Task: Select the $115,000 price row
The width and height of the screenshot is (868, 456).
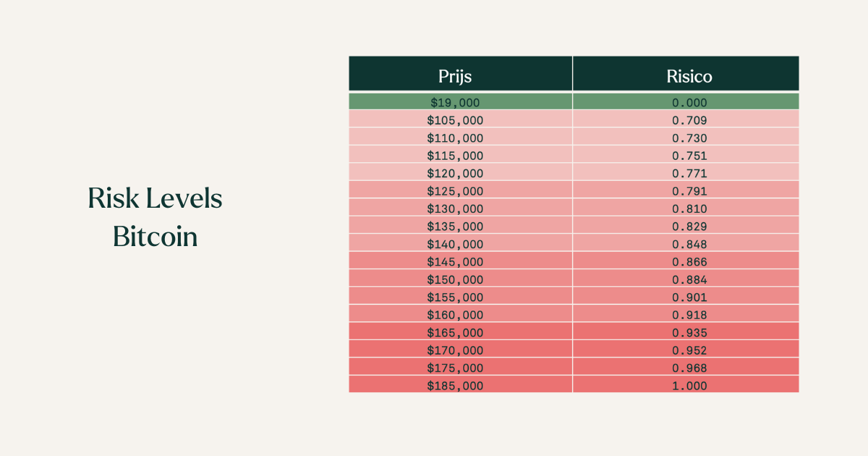Action: (x=574, y=156)
